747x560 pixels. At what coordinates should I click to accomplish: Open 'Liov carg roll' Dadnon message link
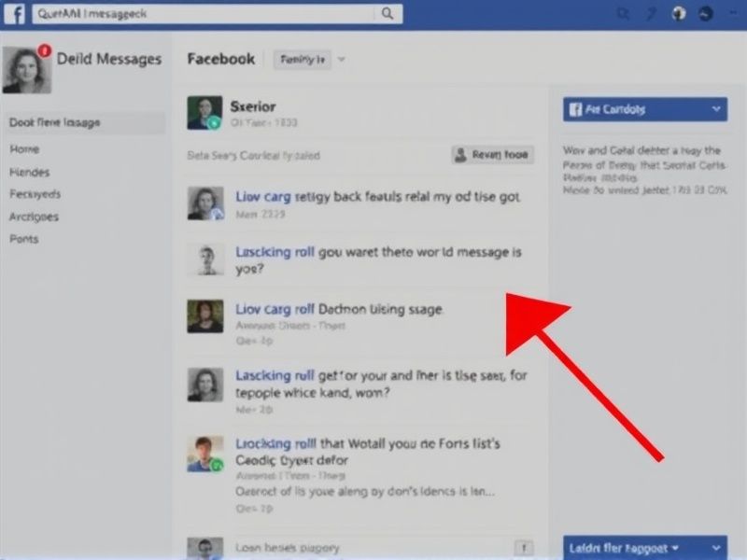coord(275,309)
